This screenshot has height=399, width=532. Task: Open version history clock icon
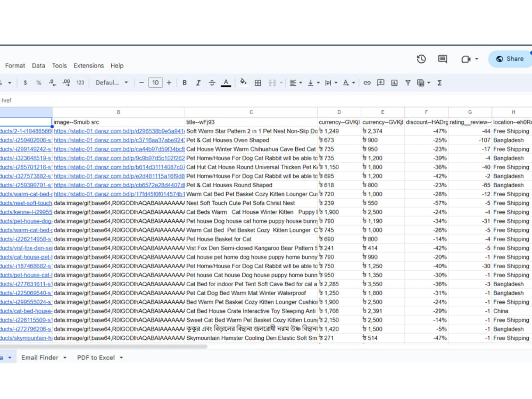[x=421, y=59]
